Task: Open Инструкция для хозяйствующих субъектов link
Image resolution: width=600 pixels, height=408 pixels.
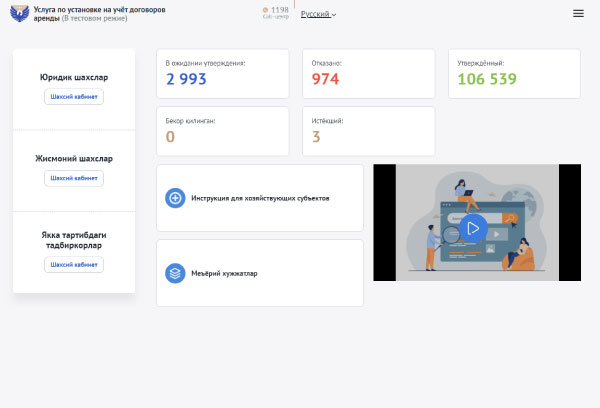Action: (x=260, y=198)
